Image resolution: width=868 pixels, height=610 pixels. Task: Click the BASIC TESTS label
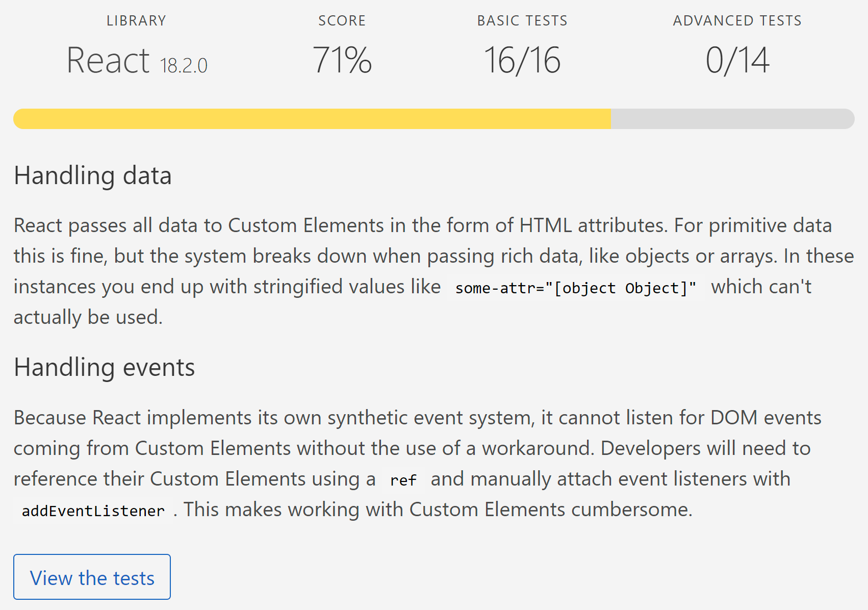point(522,20)
